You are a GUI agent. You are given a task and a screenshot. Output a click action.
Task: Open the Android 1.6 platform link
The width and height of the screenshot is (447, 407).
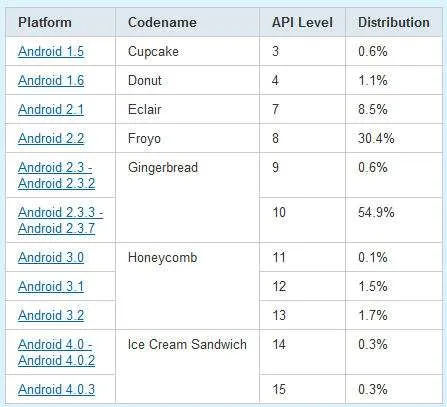[x=51, y=80]
